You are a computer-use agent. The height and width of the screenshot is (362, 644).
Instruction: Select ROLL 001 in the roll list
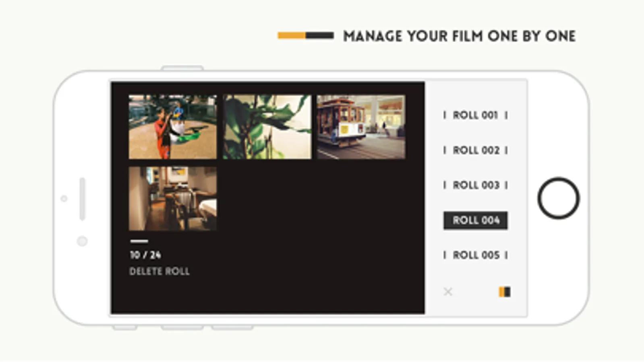pyautogui.click(x=475, y=115)
